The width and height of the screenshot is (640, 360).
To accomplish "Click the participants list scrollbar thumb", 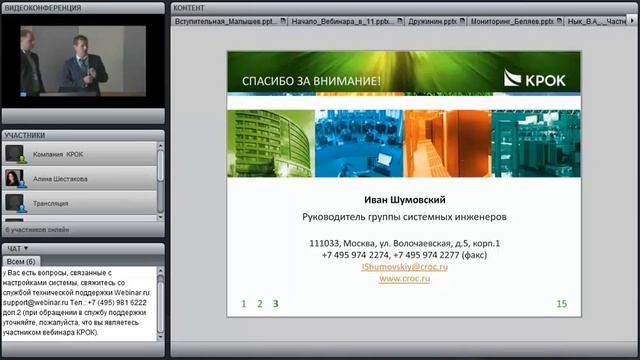I will pyautogui.click(x=160, y=165).
